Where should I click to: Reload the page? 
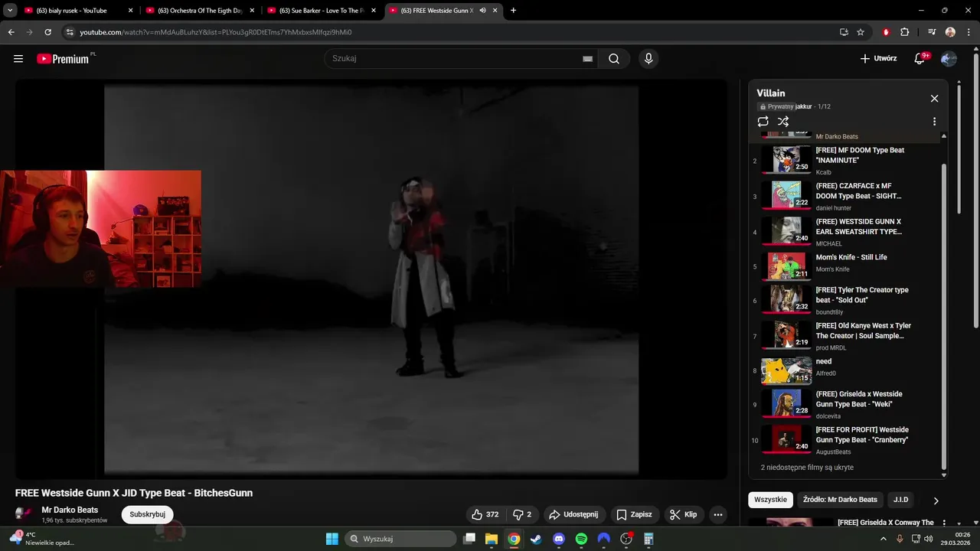(x=47, y=32)
